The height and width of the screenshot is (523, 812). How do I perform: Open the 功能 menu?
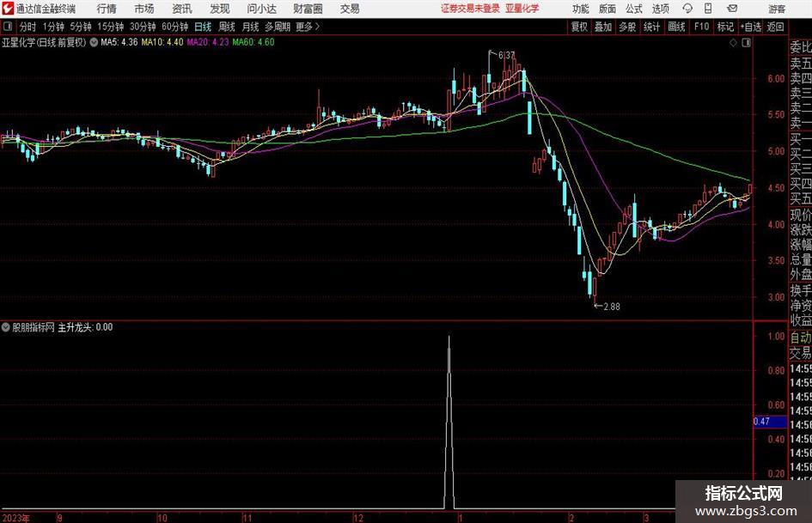(581, 9)
